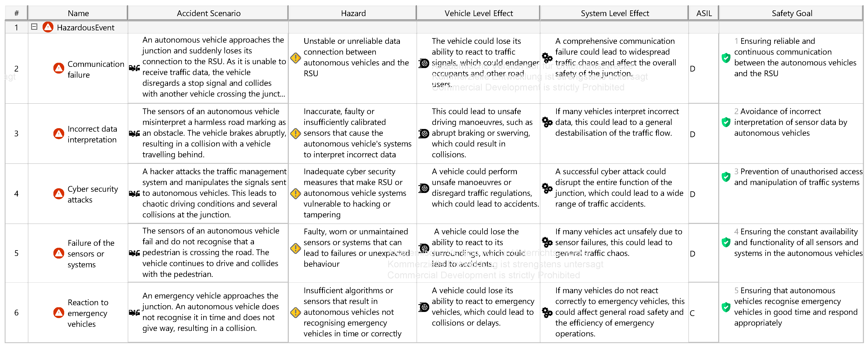Image resolution: width=868 pixels, height=348 pixels.
Task: Select the Communication failure hazard event icon
Action: (59, 68)
